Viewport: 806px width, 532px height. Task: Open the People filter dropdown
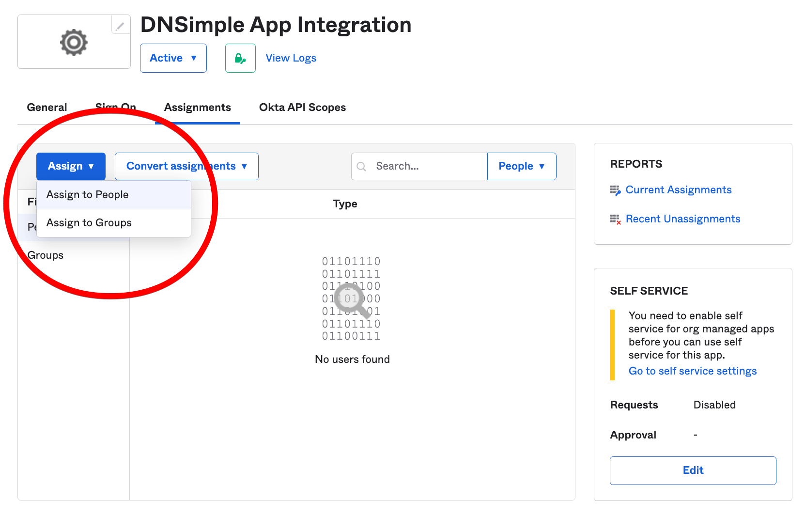tap(522, 166)
